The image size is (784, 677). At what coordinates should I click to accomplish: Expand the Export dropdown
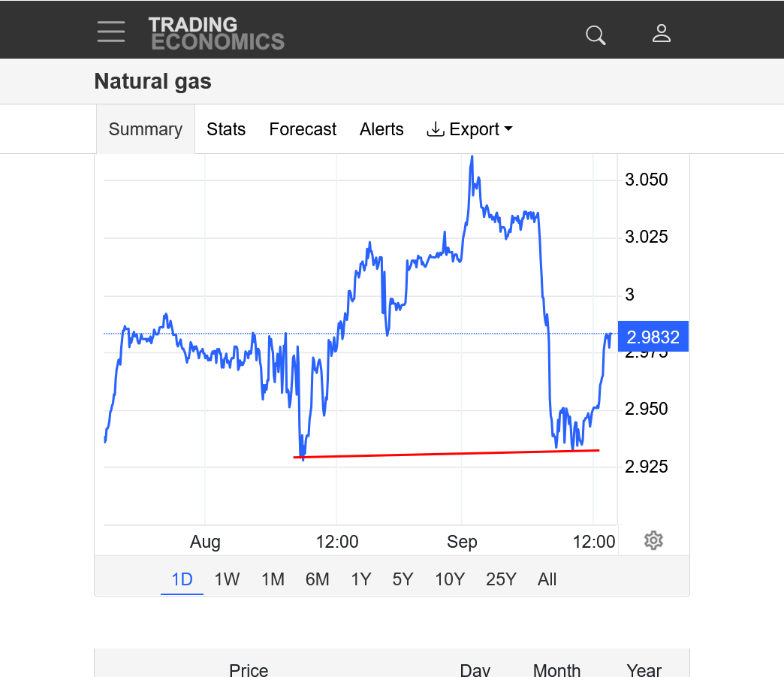(x=469, y=129)
